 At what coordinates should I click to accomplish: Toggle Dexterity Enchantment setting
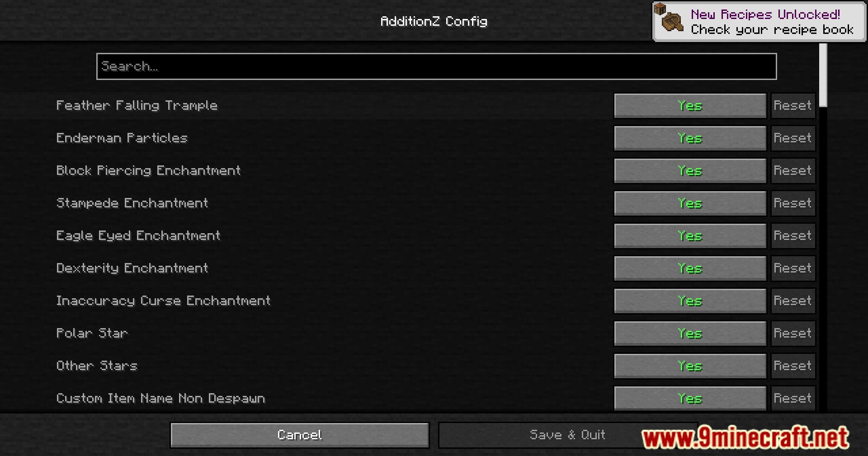tap(690, 268)
